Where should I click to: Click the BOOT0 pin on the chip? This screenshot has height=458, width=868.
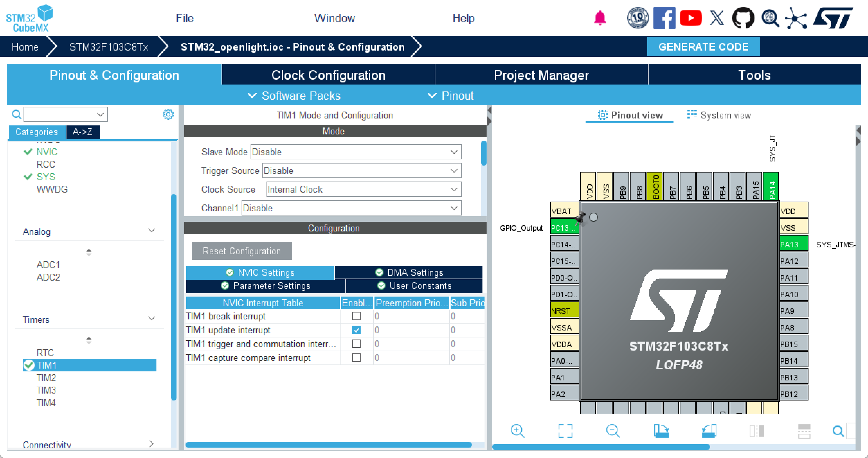655,186
